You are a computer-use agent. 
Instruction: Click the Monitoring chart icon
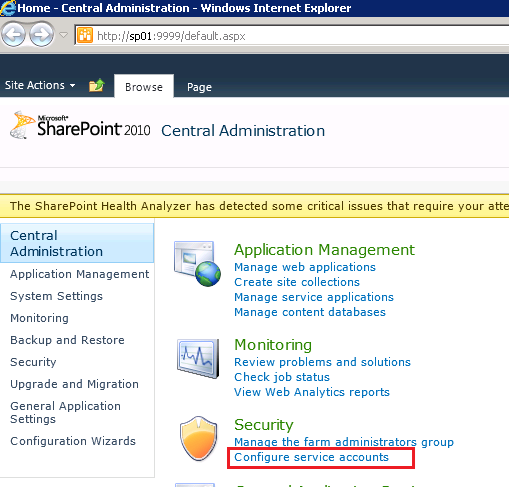click(198, 358)
